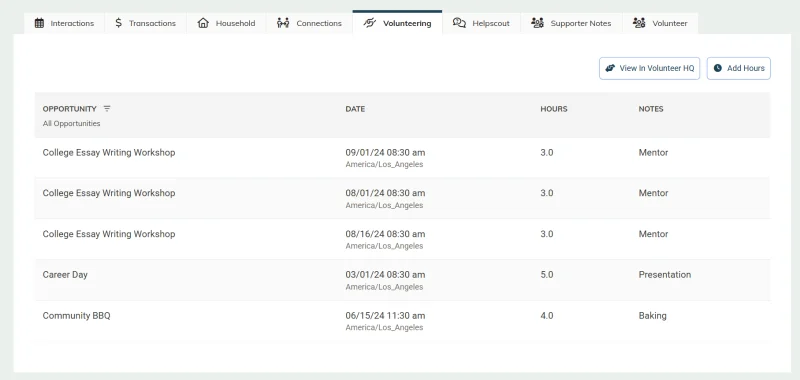Image resolution: width=800 pixels, height=380 pixels.
Task: Click the house icon for Household
Action: (x=203, y=23)
